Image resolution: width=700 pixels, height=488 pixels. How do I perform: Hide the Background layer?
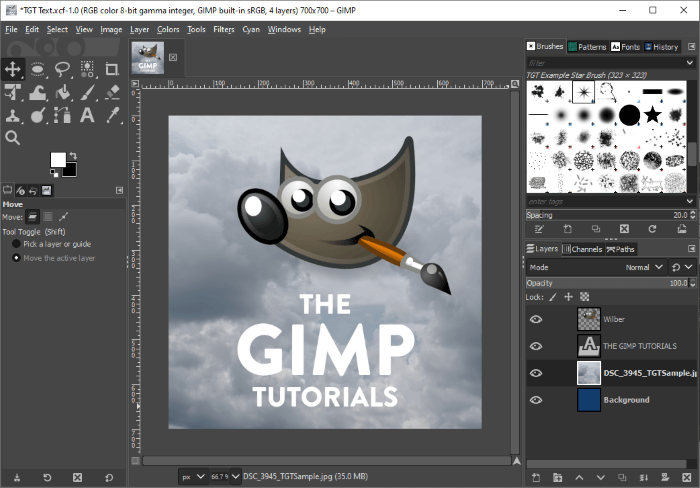[536, 400]
